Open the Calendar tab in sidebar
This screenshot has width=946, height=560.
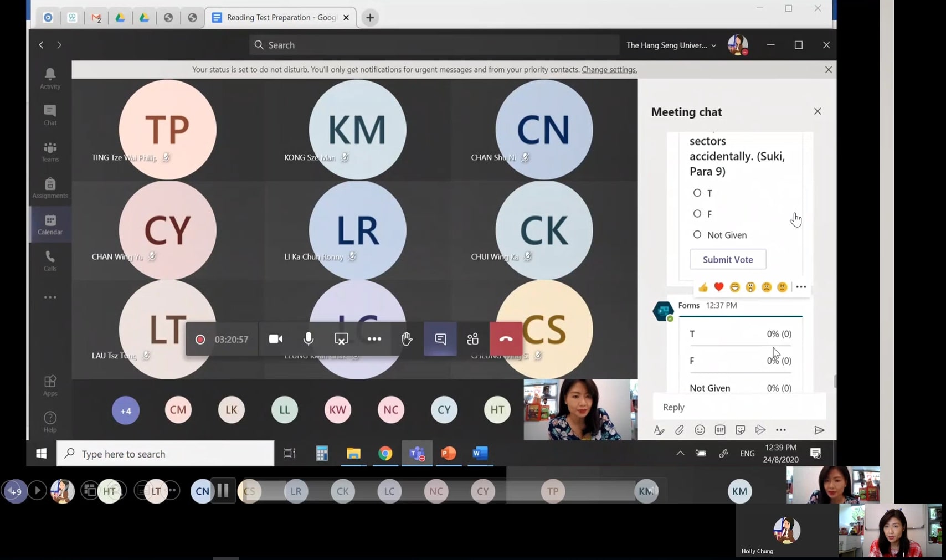tap(50, 225)
